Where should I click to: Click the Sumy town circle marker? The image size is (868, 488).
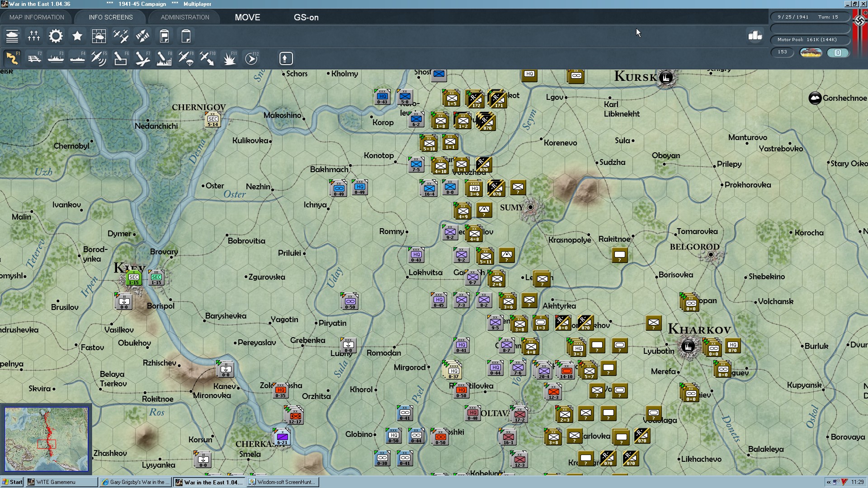(x=530, y=207)
